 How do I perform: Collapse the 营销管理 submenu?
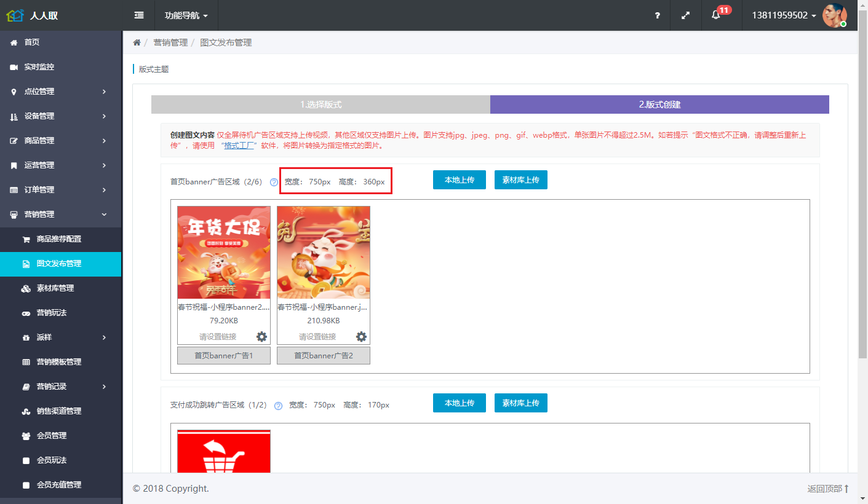point(104,215)
